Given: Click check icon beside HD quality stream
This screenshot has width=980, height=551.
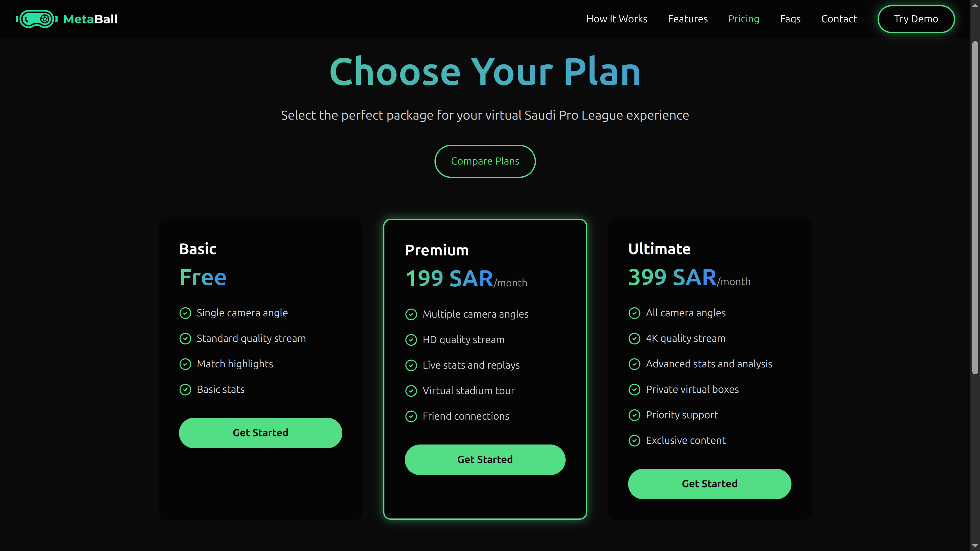Looking at the screenshot, I should coord(411,340).
